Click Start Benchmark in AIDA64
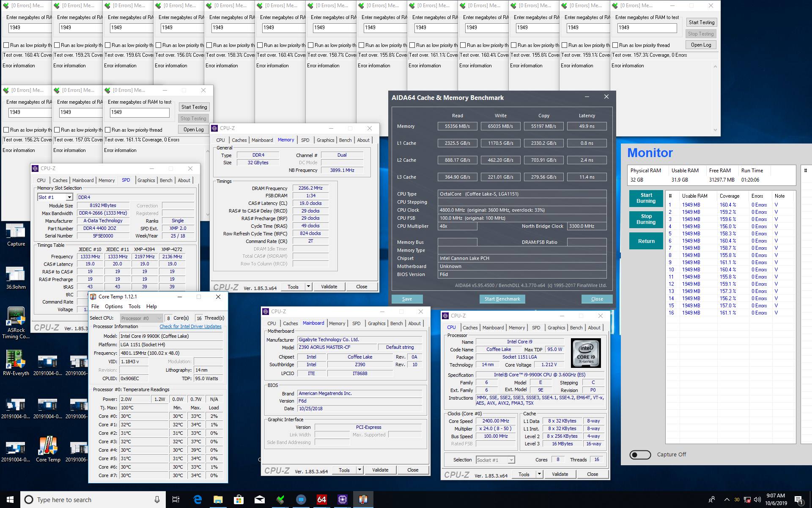Viewport: 812px width, 508px height. [502, 299]
